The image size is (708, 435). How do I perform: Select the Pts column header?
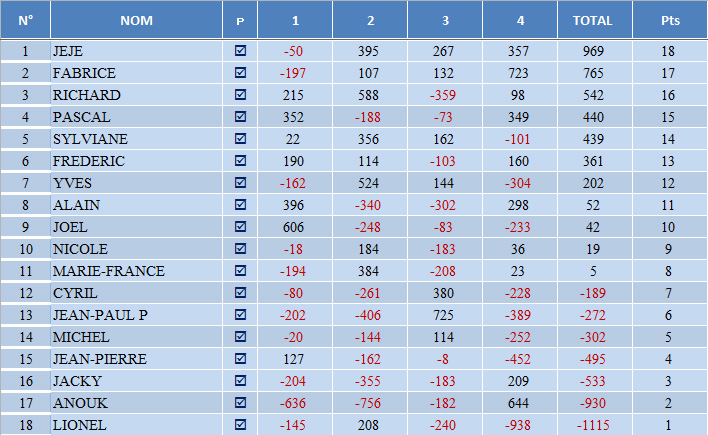point(670,20)
